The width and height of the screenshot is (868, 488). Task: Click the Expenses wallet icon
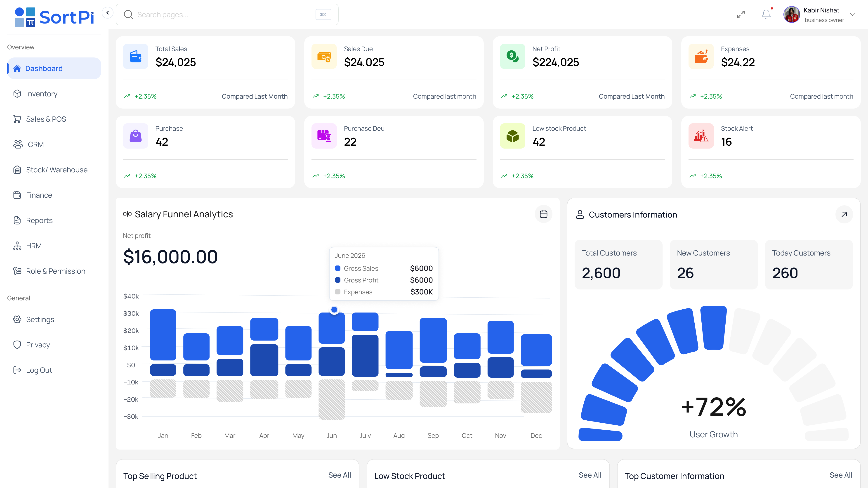[x=701, y=56]
